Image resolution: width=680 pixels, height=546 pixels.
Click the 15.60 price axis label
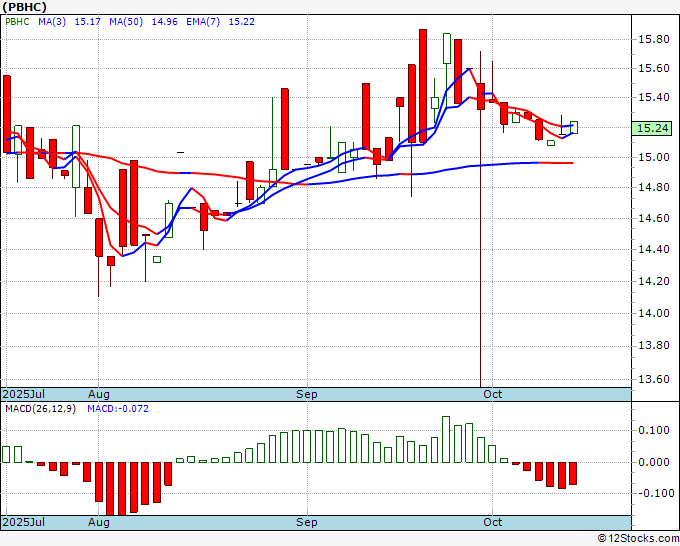654,69
